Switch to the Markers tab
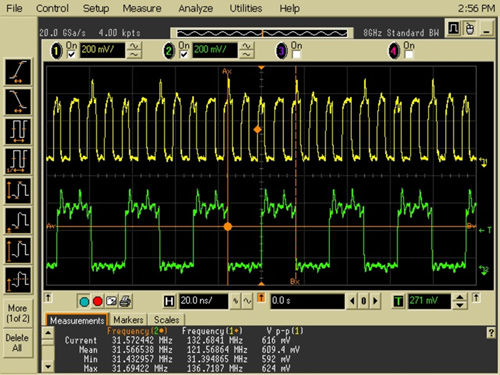The height and width of the screenshot is (375, 500). click(128, 320)
